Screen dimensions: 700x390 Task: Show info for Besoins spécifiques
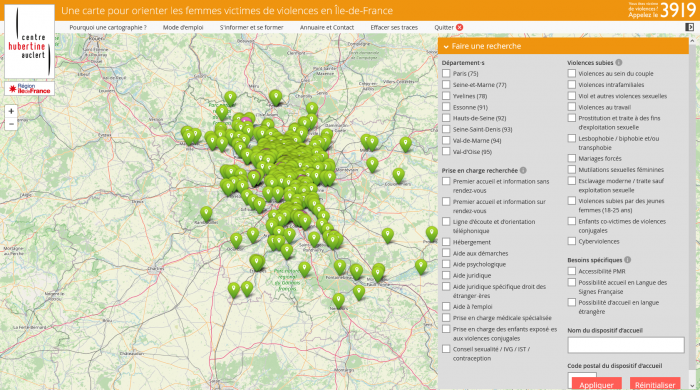coord(628,260)
